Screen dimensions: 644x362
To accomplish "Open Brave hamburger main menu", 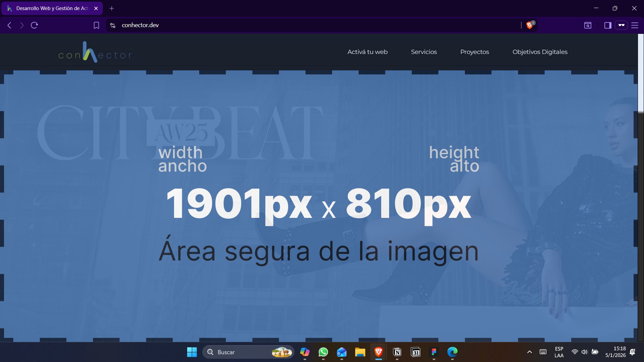I will click(635, 25).
